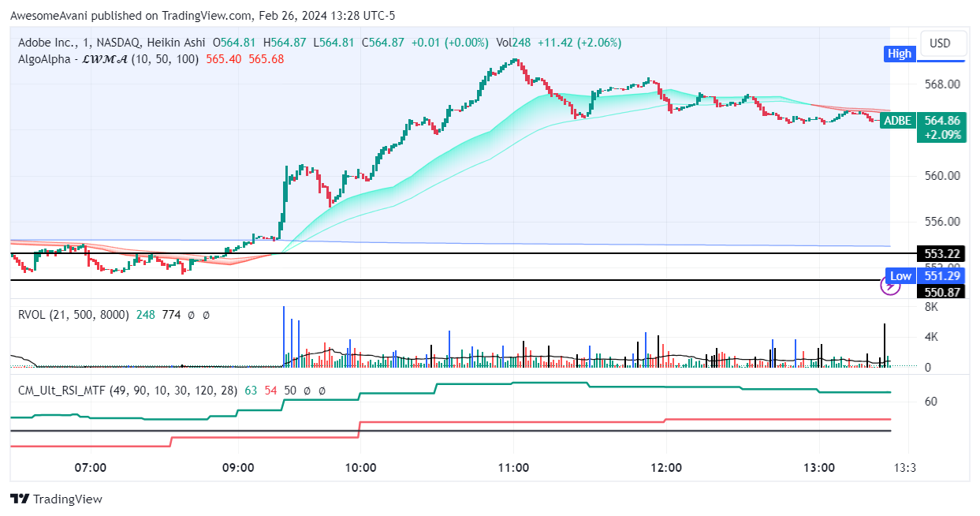This screenshot has width=980, height=516.
Task: Click the Adobe Inc. chart title legend
Action: click(x=110, y=43)
